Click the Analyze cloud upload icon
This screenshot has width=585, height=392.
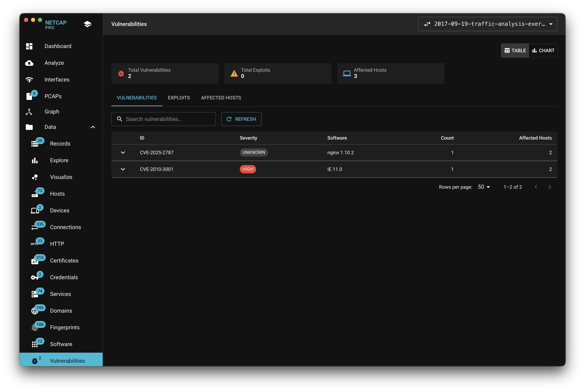pyautogui.click(x=29, y=63)
